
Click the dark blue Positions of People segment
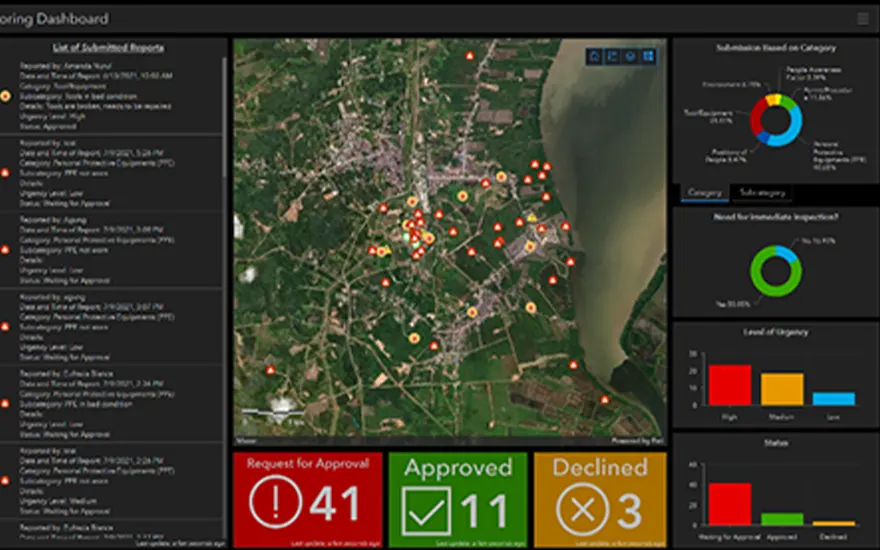point(763,137)
